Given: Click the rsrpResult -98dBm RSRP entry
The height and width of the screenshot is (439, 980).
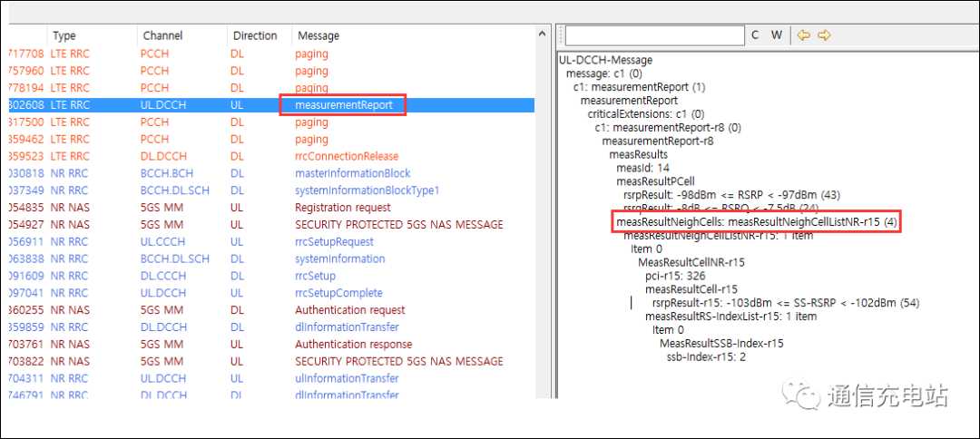Looking at the screenshot, I should pyautogui.click(x=730, y=195).
